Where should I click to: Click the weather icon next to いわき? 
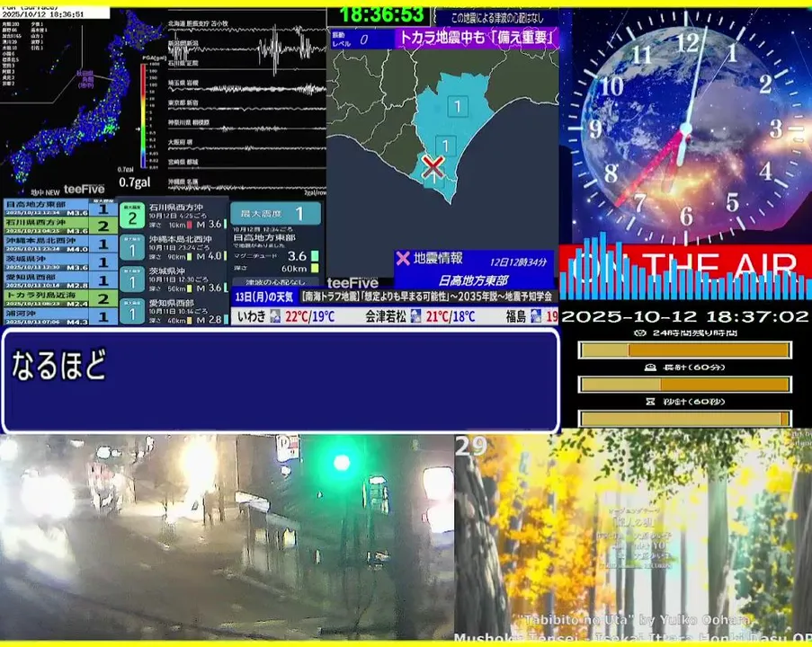click(x=275, y=316)
